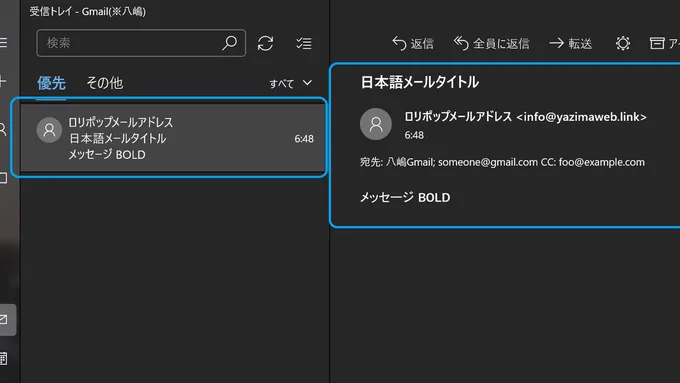Open the Mail app icon in sidebar

pyautogui.click(x=4, y=320)
